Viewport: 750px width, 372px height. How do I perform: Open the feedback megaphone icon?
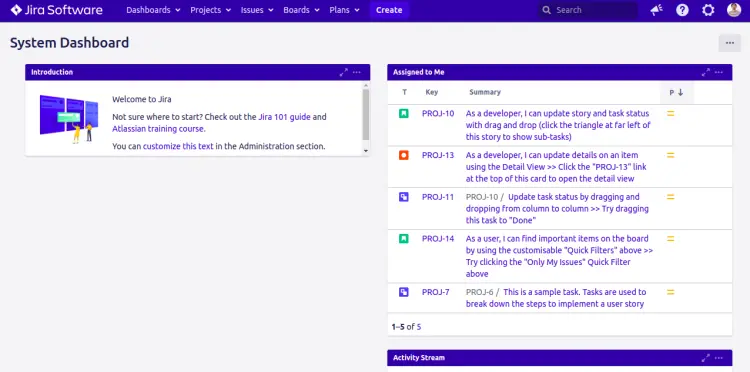[656, 10]
